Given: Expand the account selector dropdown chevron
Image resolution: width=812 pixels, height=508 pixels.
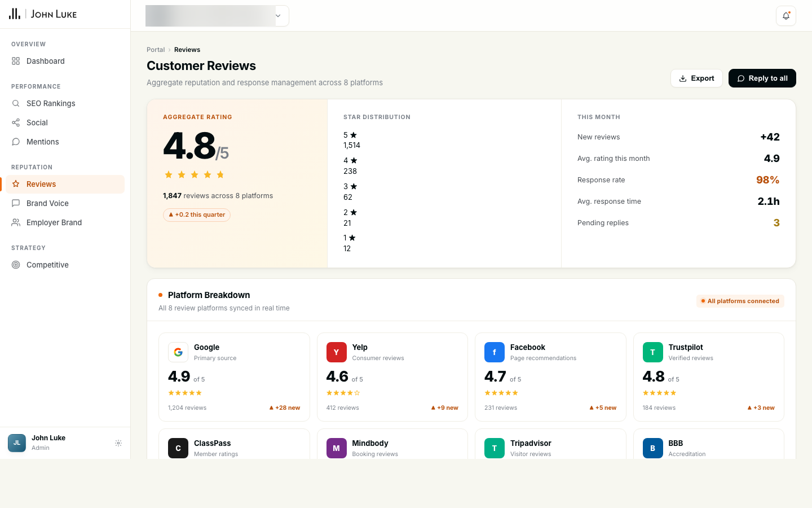Looking at the screenshot, I should pyautogui.click(x=278, y=16).
